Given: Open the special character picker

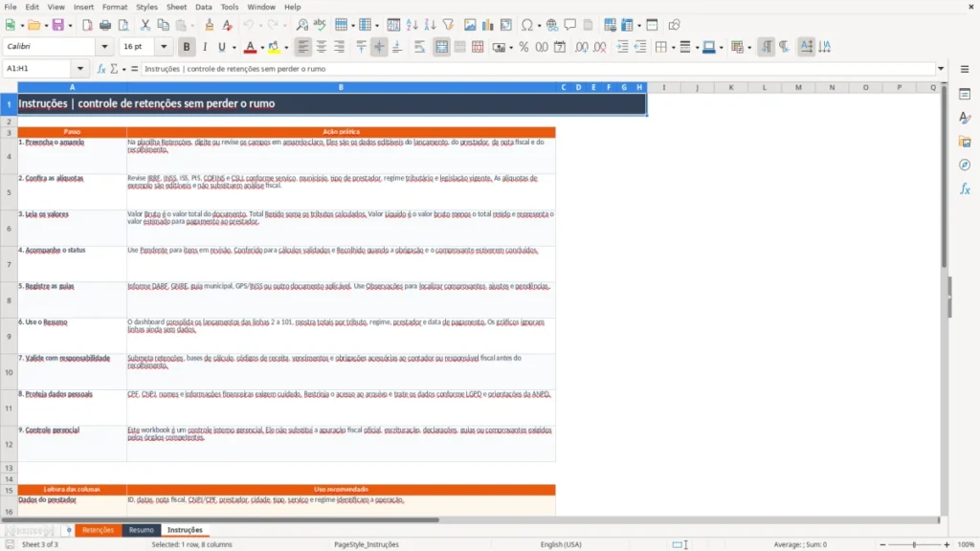Looking at the screenshot, I should pos(527,25).
